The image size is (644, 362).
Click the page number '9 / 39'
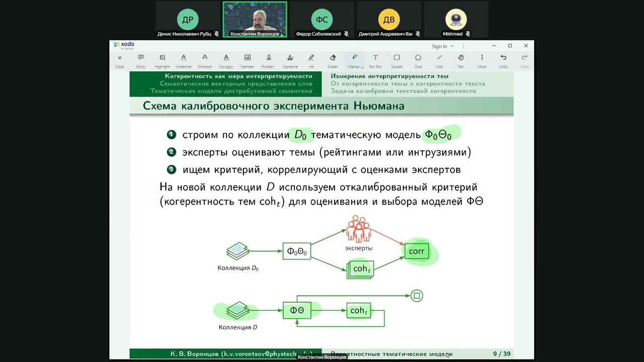pyautogui.click(x=502, y=354)
